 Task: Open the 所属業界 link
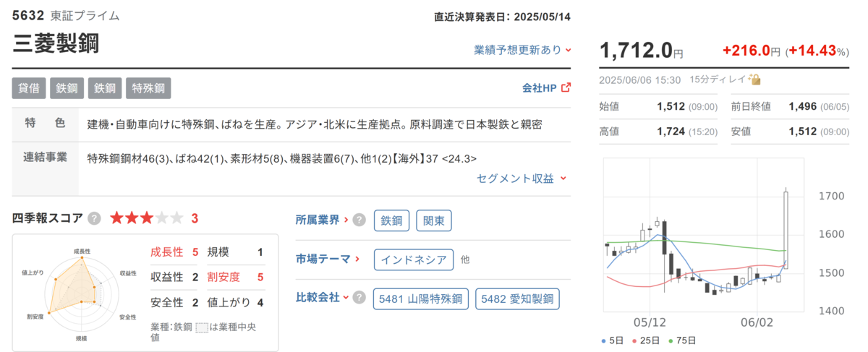tap(321, 220)
